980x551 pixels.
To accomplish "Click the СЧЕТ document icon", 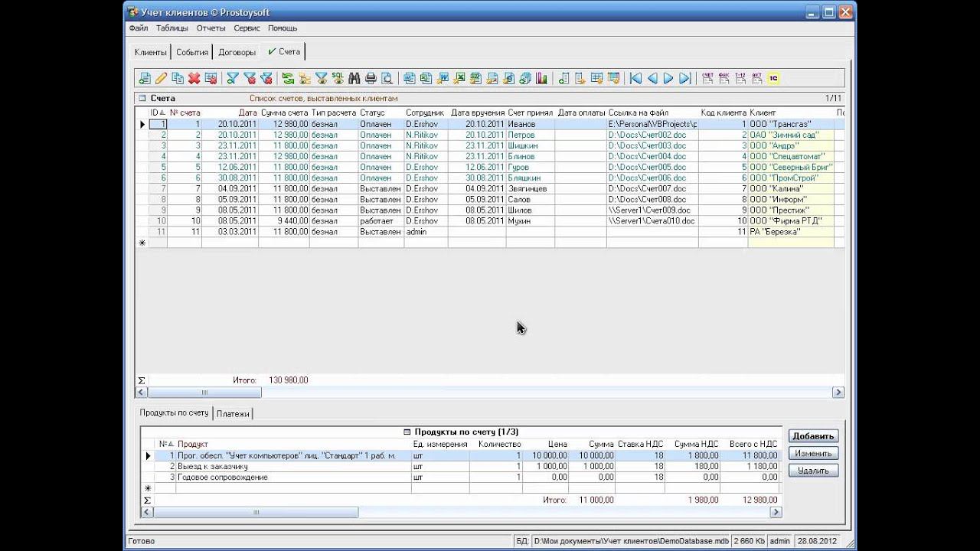I will [x=707, y=78].
